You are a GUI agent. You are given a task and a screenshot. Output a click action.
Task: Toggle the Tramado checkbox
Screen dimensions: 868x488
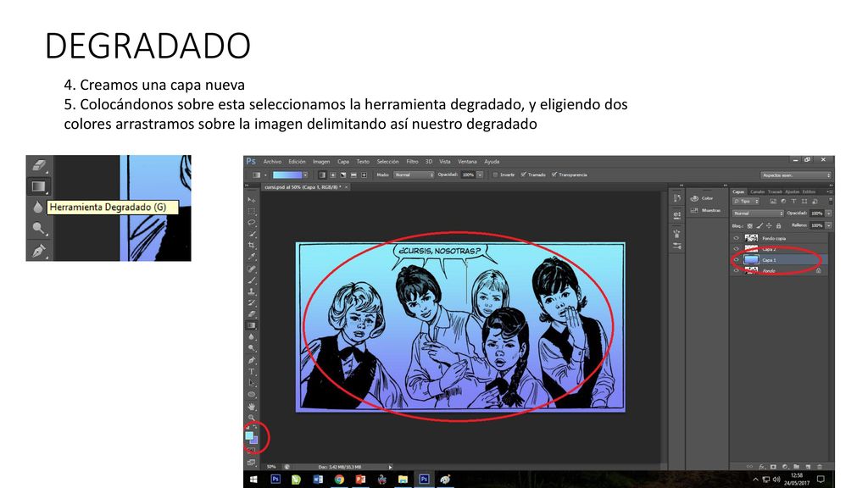click(524, 175)
